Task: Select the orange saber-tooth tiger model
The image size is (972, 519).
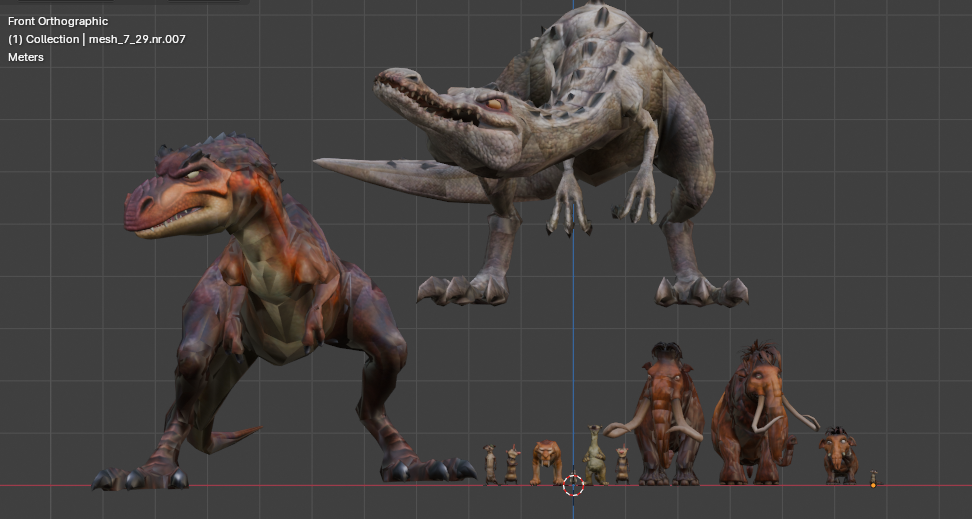Action: (547, 463)
